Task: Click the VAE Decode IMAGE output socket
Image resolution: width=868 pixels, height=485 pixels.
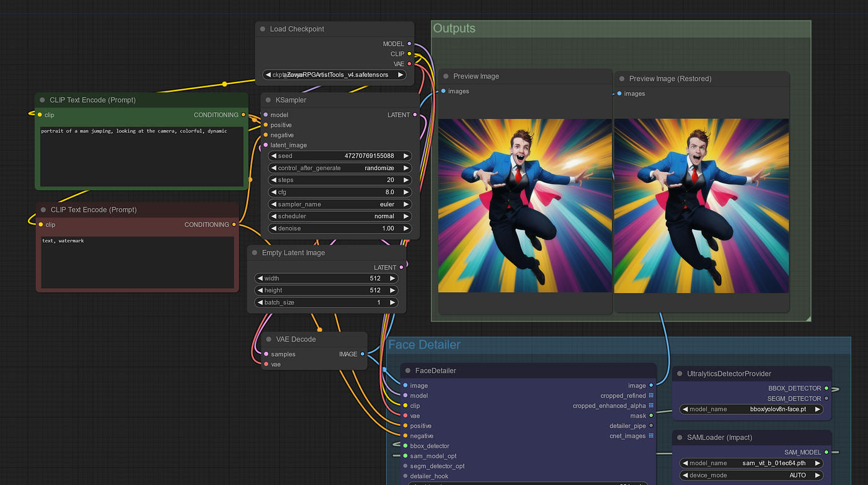Action: point(363,354)
